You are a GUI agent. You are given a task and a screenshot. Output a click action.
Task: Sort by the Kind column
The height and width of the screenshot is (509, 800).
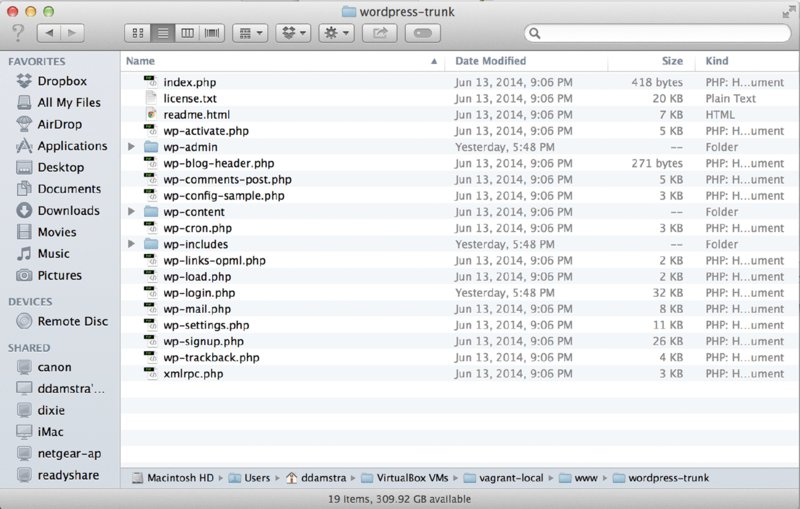(747, 61)
